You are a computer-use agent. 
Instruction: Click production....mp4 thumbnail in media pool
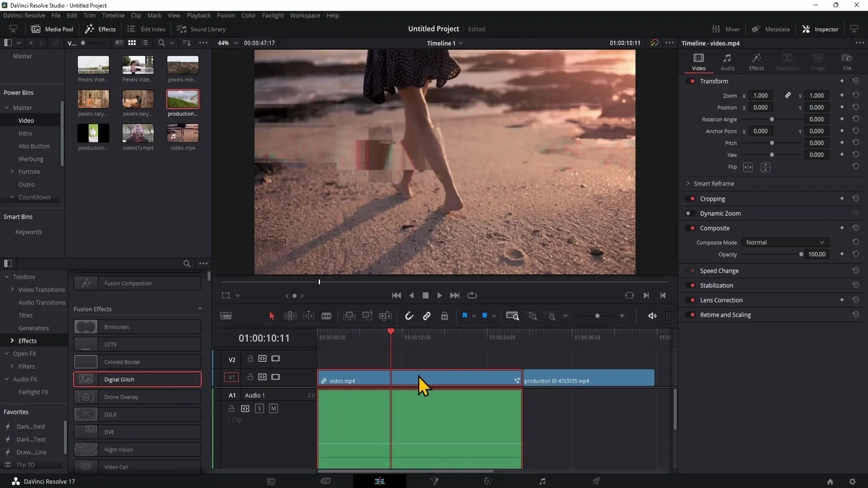pyautogui.click(x=183, y=99)
